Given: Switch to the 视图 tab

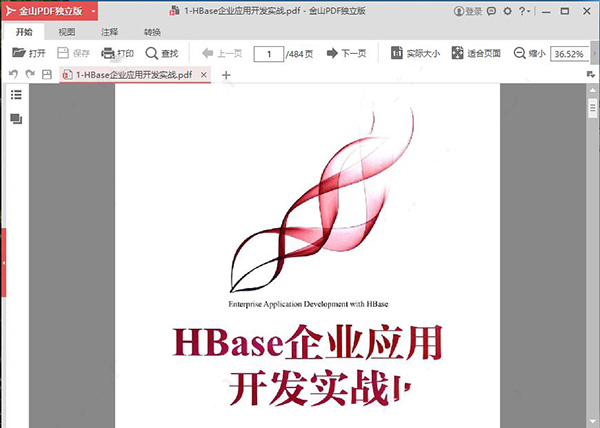Looking at the screenshot, I should (x=67, y=32).
